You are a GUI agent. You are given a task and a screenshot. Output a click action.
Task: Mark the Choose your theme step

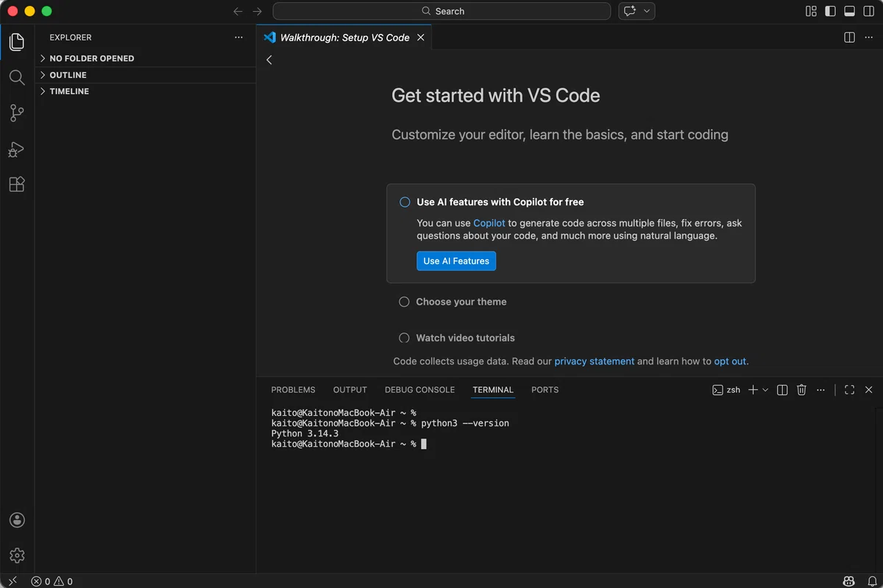pos(404,302)
